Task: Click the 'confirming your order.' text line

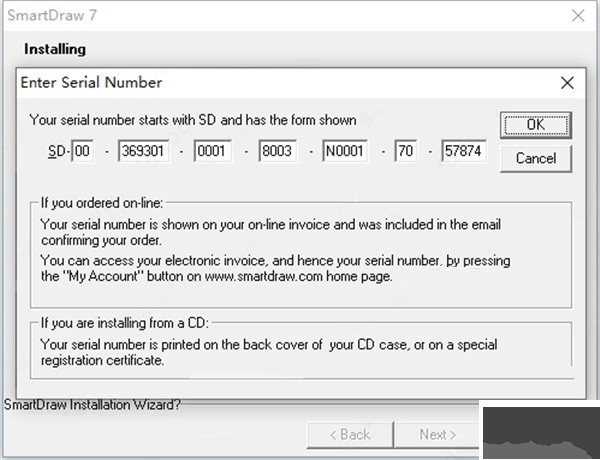Action: 101,240
